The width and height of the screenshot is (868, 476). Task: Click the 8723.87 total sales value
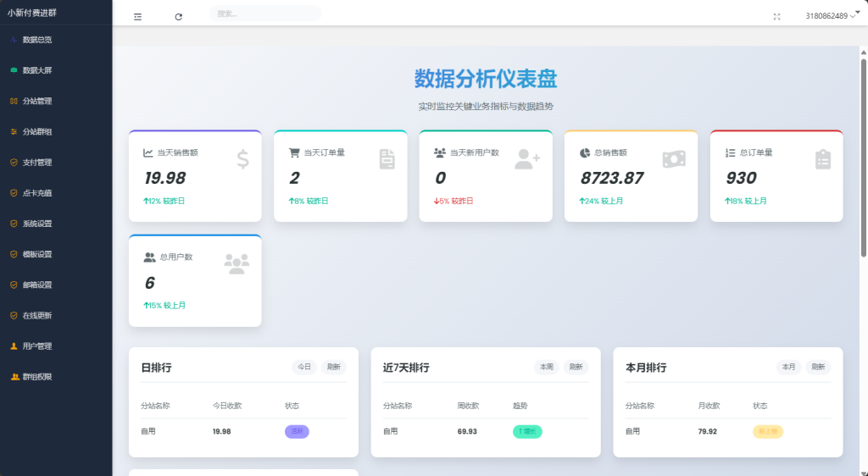coord(612,178)
